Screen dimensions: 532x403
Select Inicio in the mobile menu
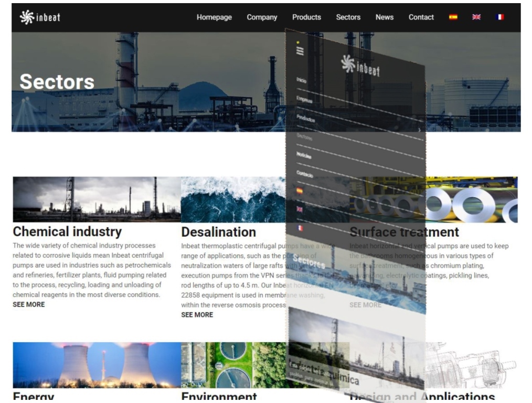pyautogui.click(x=301, y=80)
